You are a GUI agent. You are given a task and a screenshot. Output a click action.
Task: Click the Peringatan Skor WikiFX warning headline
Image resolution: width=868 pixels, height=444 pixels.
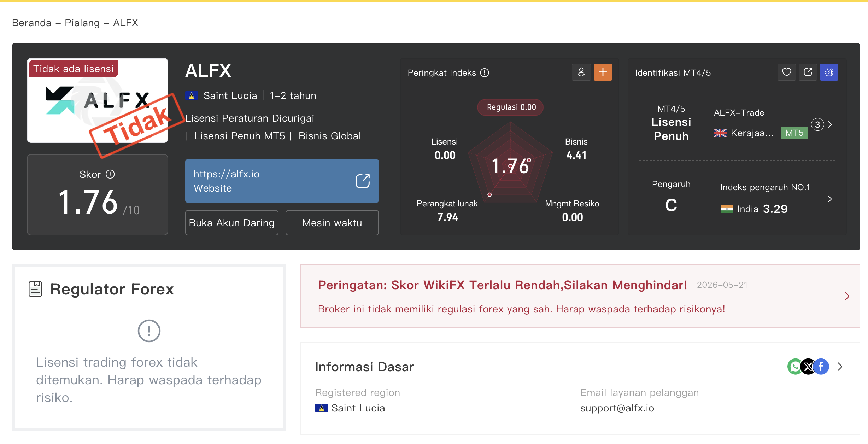pos(502,285)
